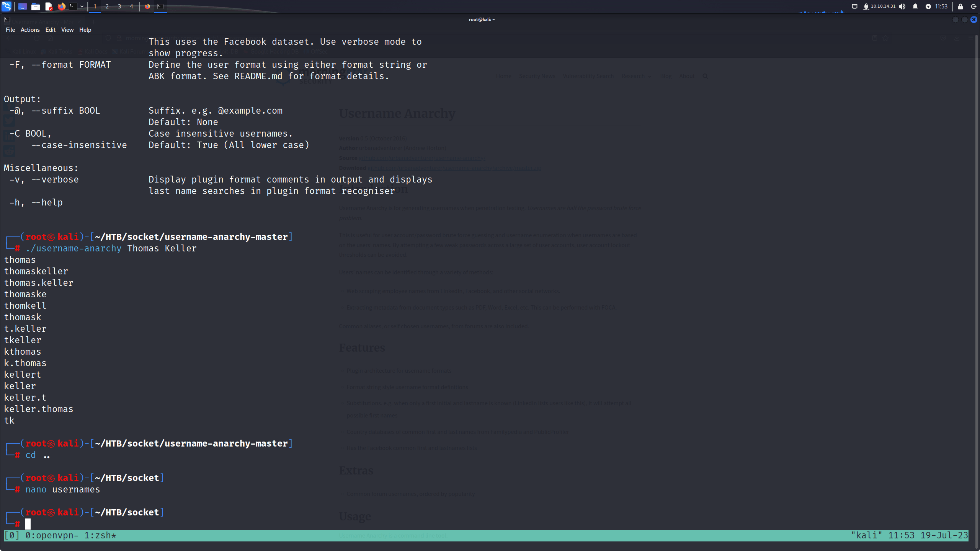This screenshot has height=551, width=980.
Task: Open the View menu
Action: (67, 30)
